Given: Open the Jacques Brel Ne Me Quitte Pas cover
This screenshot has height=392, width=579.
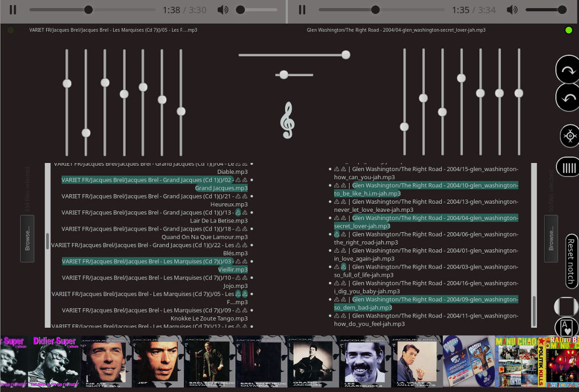Looking at the screenshot, I should tap(107, 361).
